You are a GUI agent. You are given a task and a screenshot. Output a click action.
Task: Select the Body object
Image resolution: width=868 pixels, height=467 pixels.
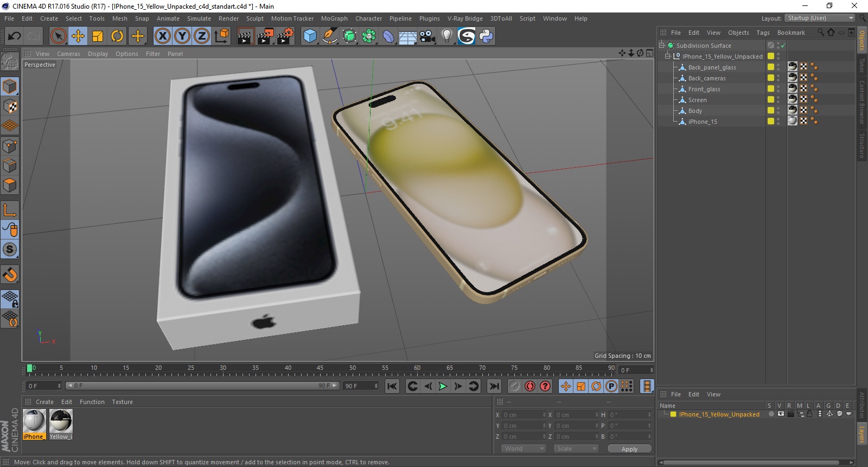695,111
